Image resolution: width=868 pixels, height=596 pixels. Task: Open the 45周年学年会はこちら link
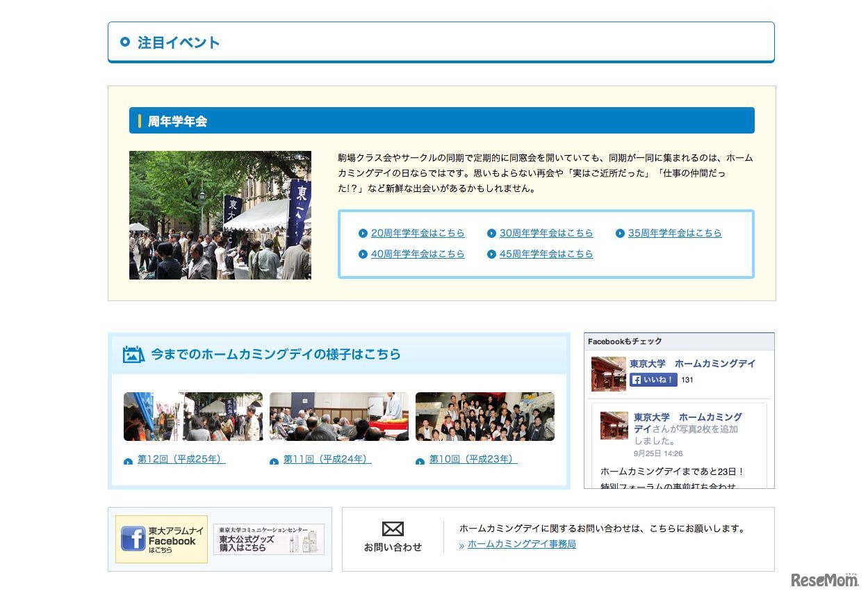546,254
